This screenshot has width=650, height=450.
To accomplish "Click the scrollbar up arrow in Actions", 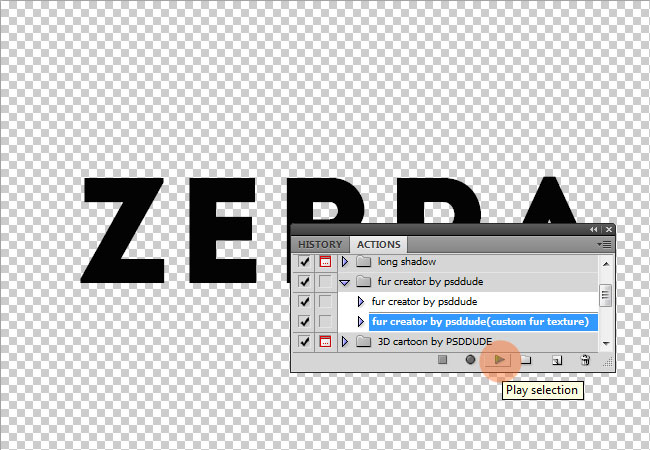I will (606, 264).
